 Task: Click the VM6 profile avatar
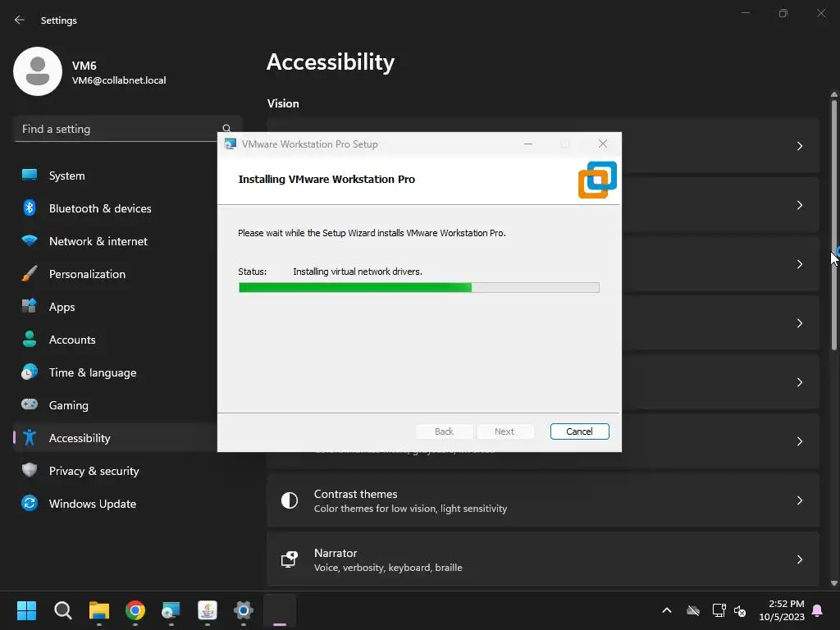38,71
